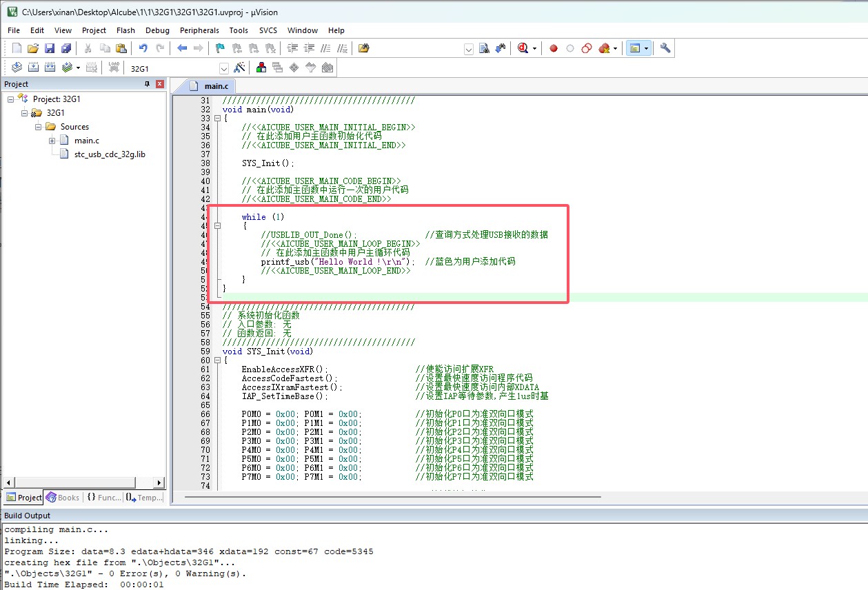
Task: Open the Flash menu
Action: 125,30
